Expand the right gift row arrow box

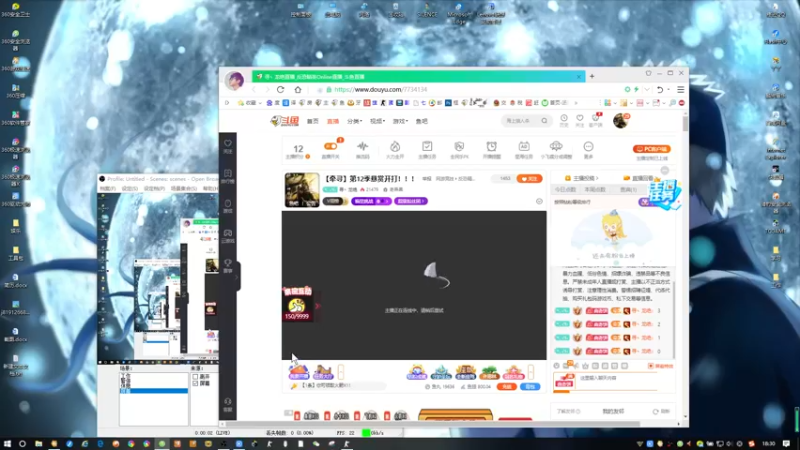click(x=531, y=371)
